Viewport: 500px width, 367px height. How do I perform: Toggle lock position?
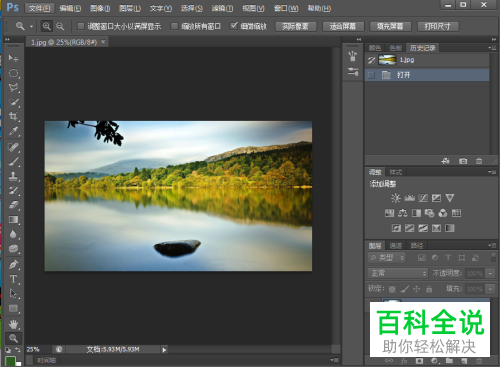point(417,289)
